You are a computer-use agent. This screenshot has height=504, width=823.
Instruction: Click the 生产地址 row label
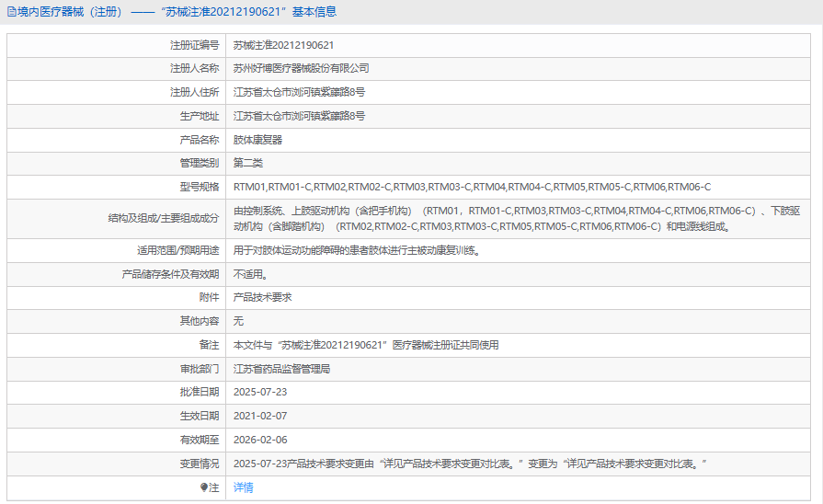(200, 116)
